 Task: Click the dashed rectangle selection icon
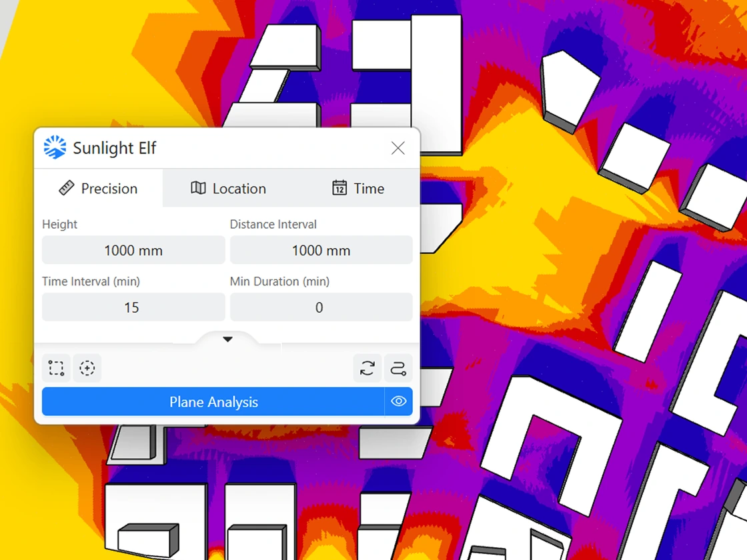coord(56,368)
